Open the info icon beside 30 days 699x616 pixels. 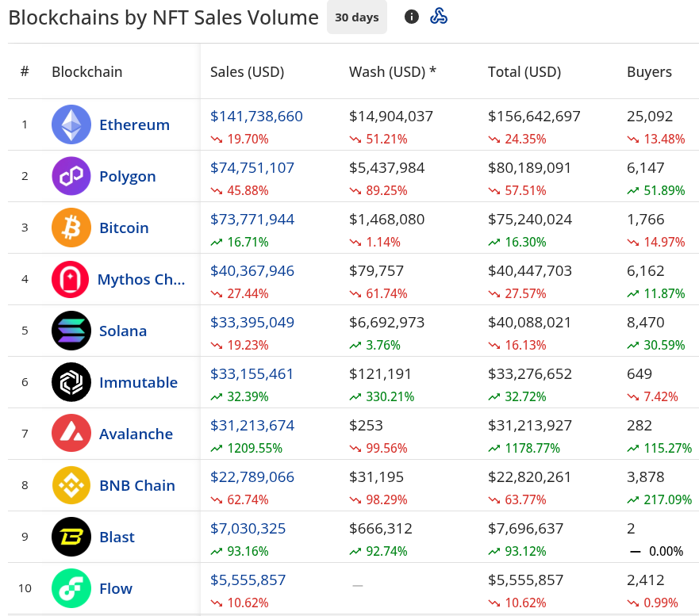412,17
